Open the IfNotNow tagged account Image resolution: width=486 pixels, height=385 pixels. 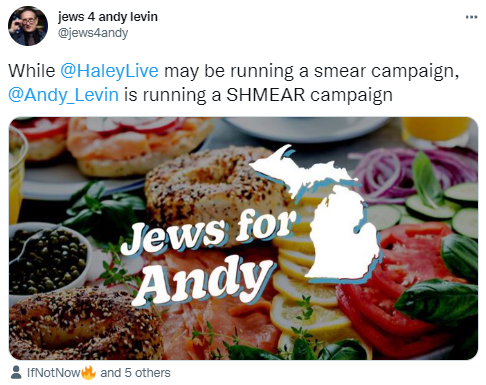point(54,372)
